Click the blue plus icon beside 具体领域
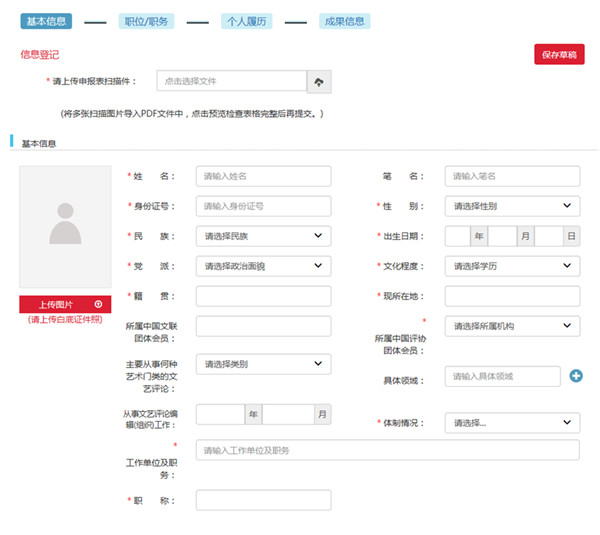Screen dimensions: 600x535 576,376
